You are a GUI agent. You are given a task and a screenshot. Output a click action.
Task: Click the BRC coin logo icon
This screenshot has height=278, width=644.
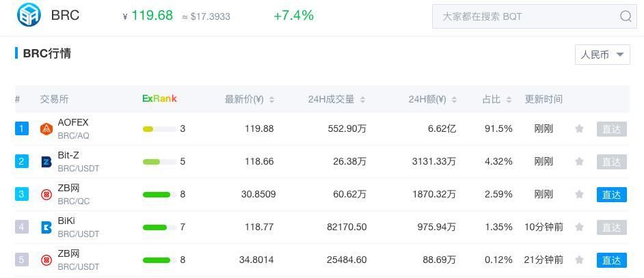point(29,15)
